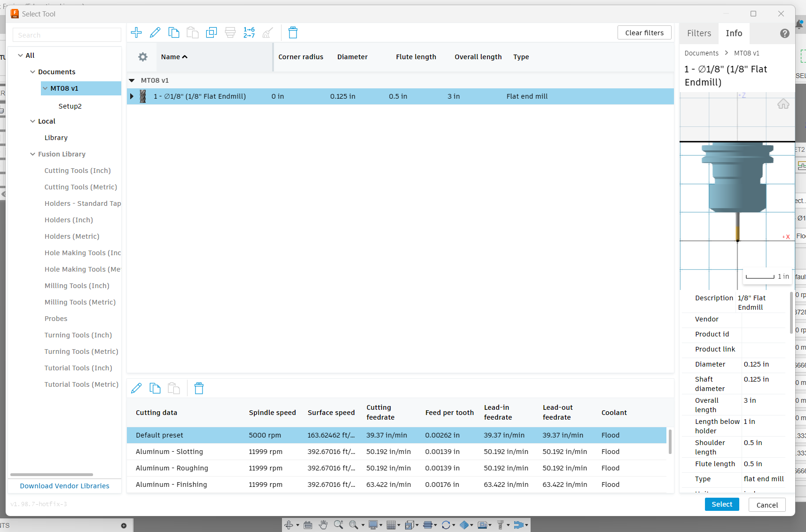The height and width of the screenshot is (532, 806).
Task: Open column settings with the gear icon
Action: coord(143,57)
